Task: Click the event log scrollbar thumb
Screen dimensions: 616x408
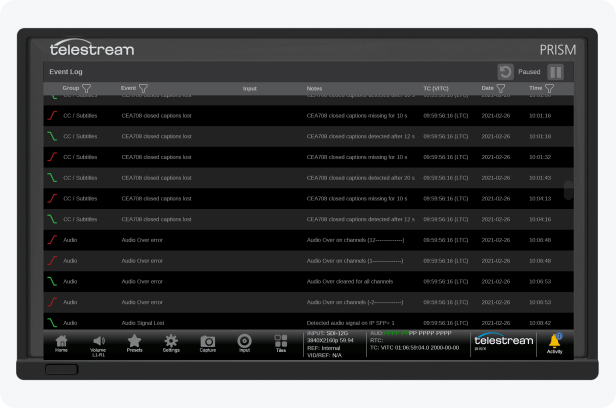Action: (568, 190)
